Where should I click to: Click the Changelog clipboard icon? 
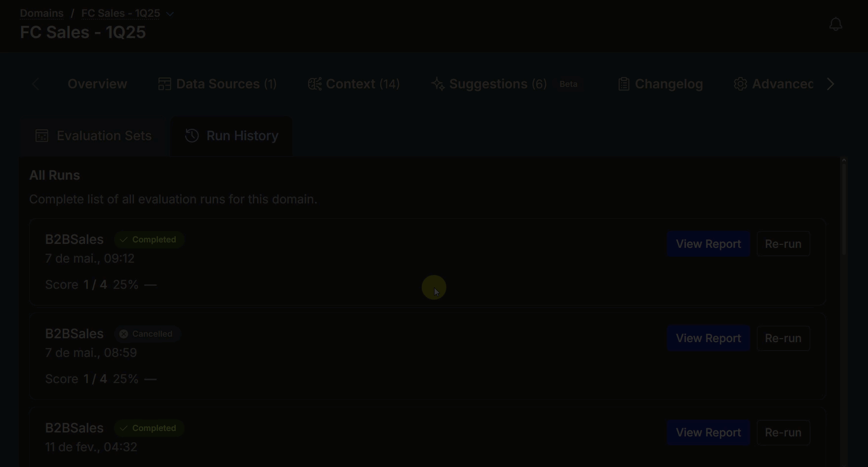624,84
